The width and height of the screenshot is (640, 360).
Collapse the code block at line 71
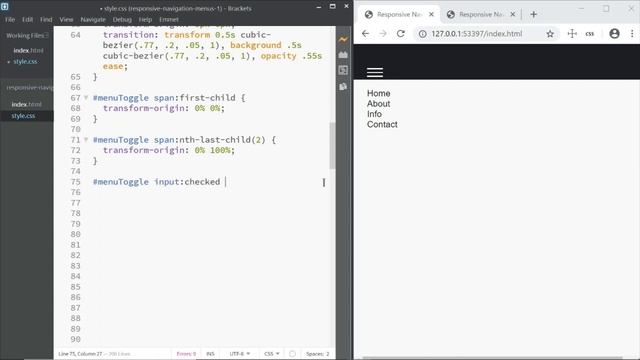(86, 140)
